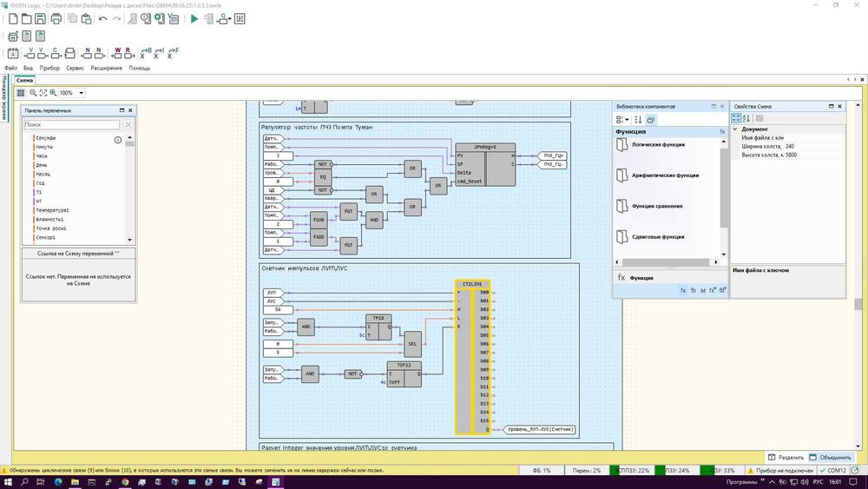Click the Разделить button

(784, 457)
